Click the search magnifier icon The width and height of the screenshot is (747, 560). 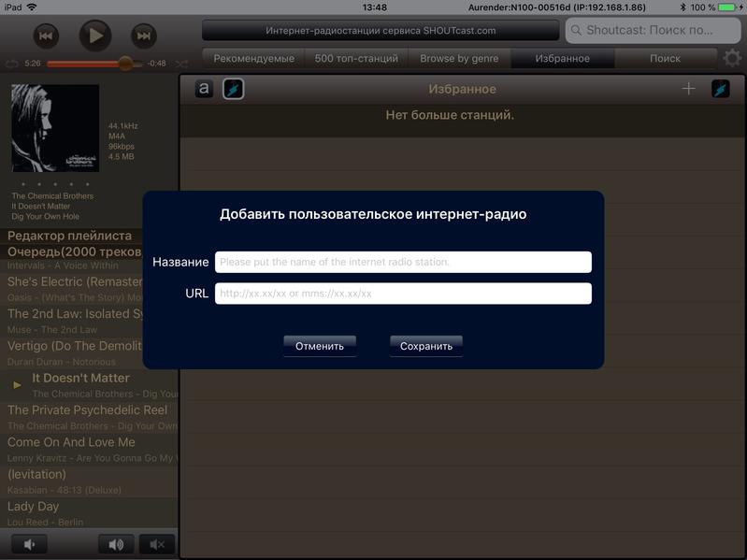pyautogui.click(x=576, y=31)
